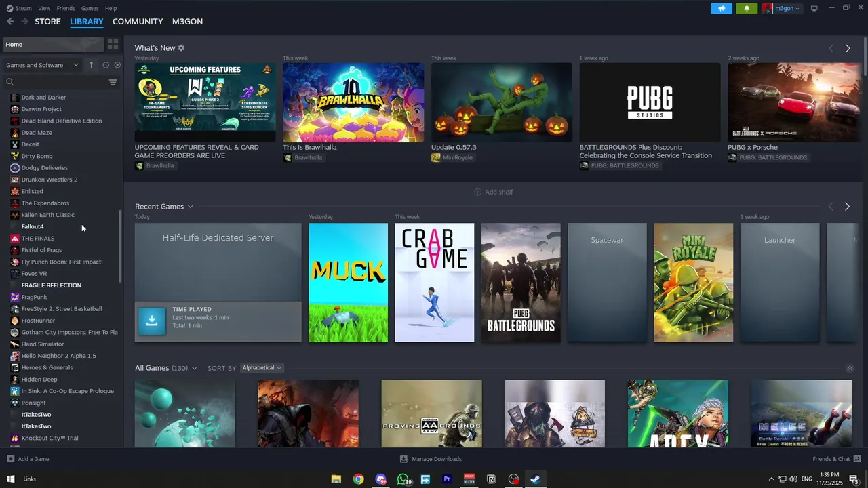The image size is (868, 488).
Task: Open the Help menu
Action: (x=111, y=8)
